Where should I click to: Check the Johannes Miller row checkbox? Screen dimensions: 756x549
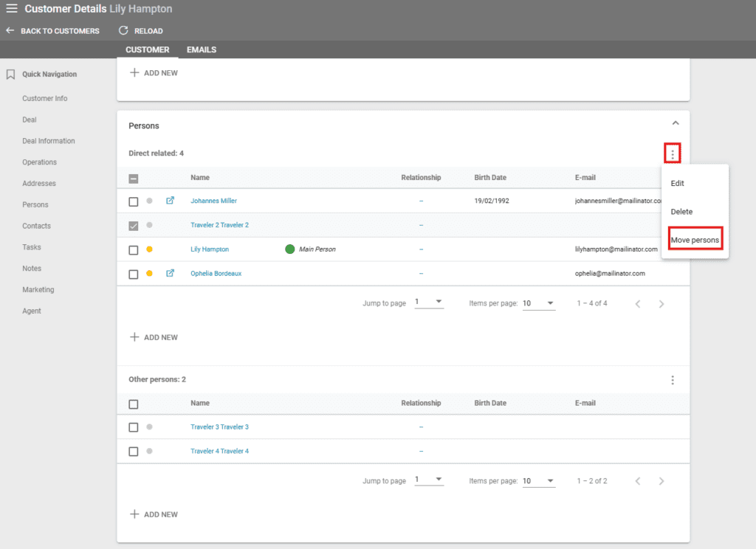134,201
